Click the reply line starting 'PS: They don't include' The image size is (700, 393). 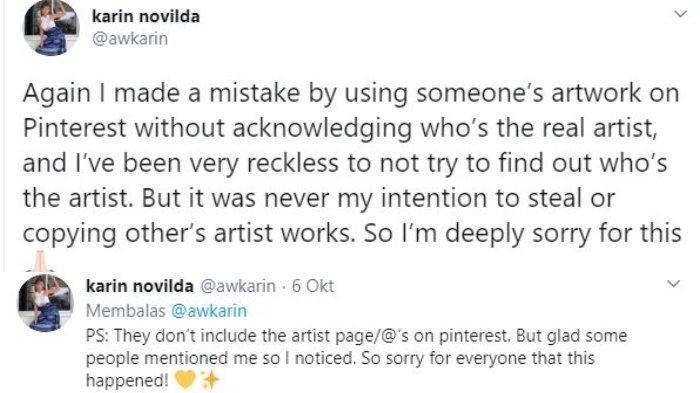(356, 335)
